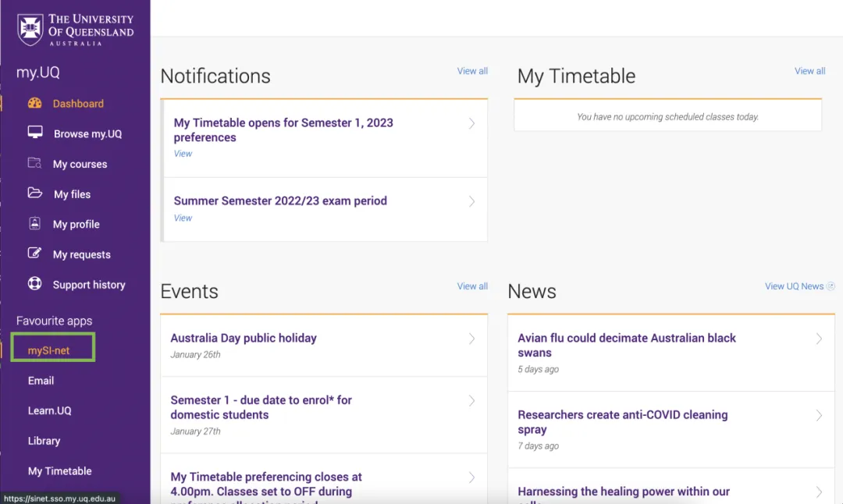Open mySI-net in Favourite apps
The width and height of the screenshot is (843, 504).
(x=49, y=350)
